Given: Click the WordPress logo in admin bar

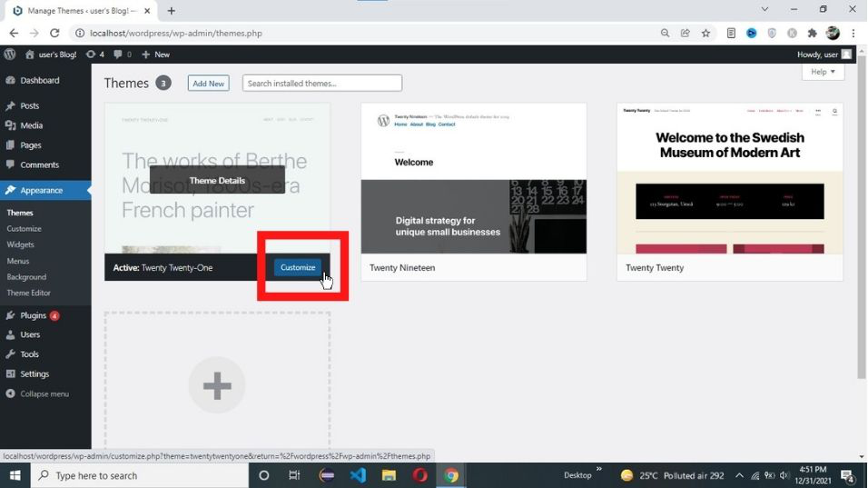Looking at the screenshot, I should 9,55.
